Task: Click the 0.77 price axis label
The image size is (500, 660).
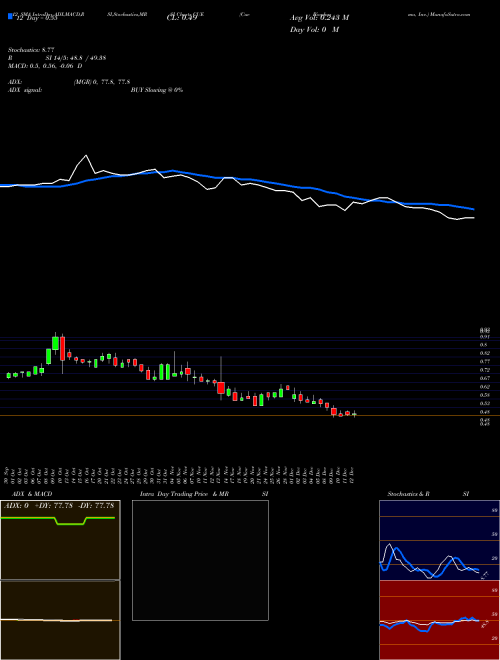Action: 485,362
